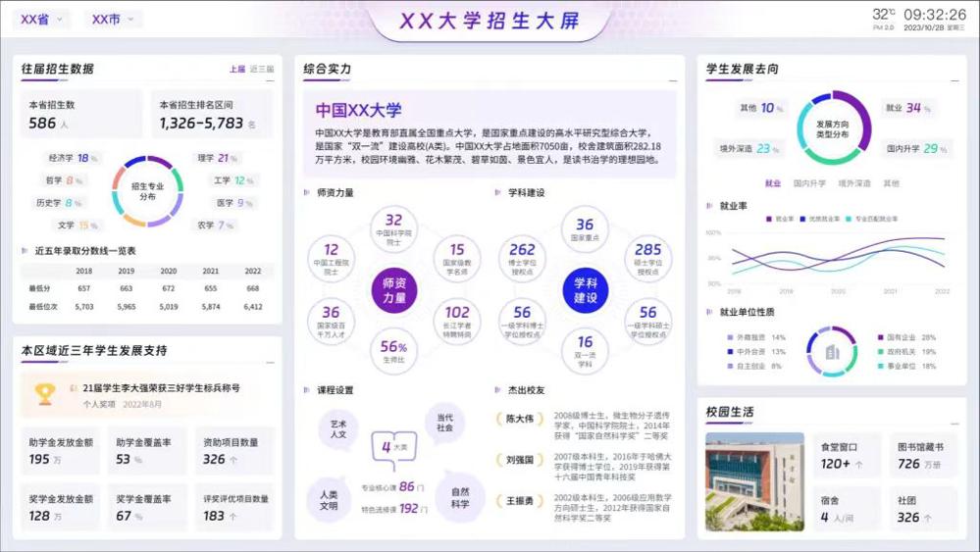980x552 pixels.
Task: Toggle 专业匹配就业率 legend entry
Action: click(872, 220)
